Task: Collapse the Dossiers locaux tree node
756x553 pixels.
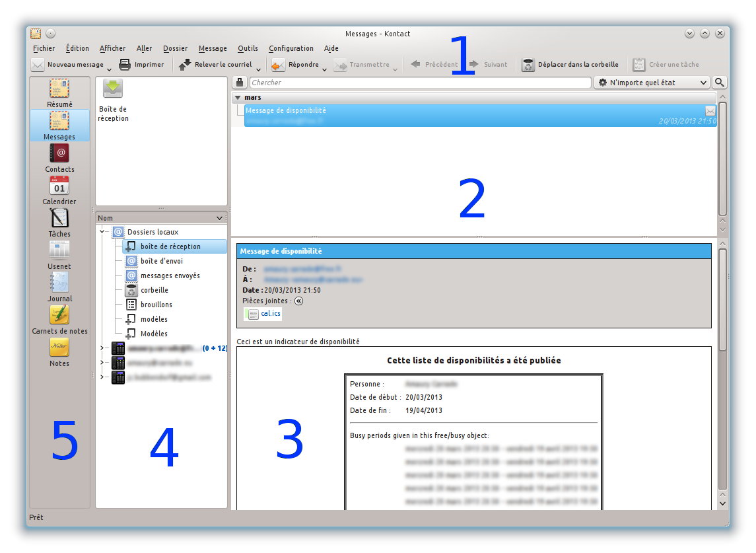Action: click(102, 232)
